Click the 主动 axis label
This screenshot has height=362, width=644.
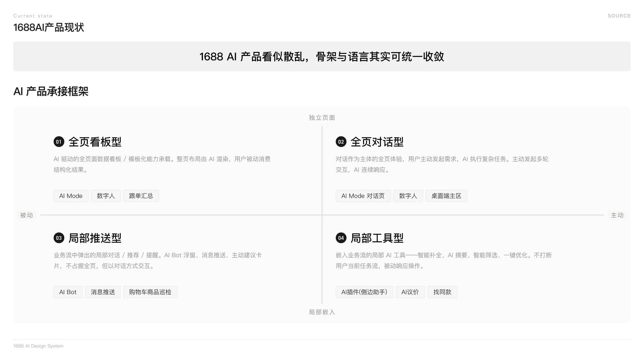point(617,215)
